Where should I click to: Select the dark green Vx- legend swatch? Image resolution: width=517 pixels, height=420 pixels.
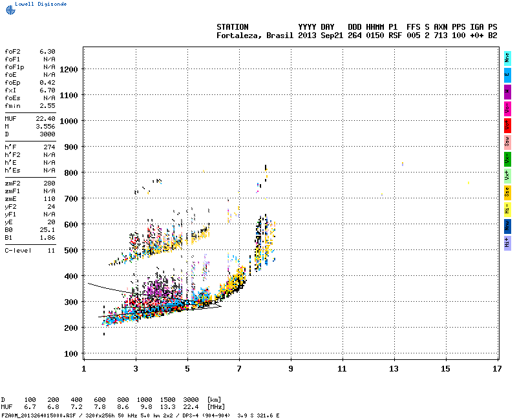click(x=507, y=159)
